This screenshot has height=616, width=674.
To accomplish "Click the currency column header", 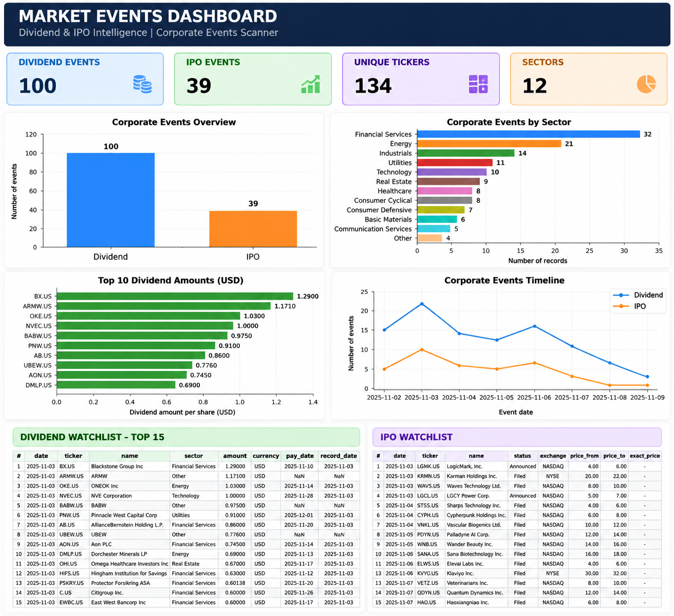I will 266,456.
